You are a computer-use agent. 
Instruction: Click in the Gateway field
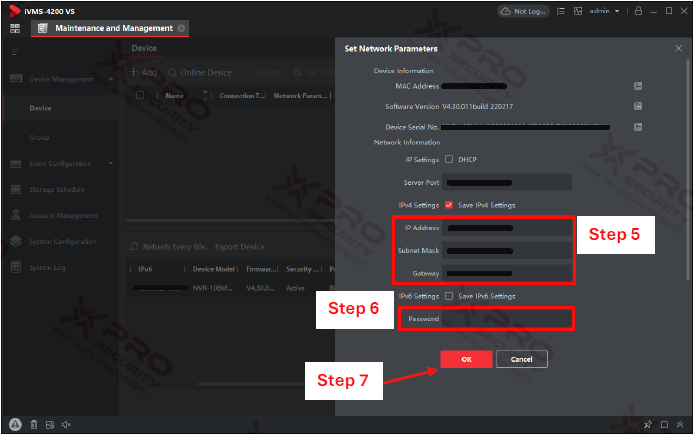[x=507, y=273]
